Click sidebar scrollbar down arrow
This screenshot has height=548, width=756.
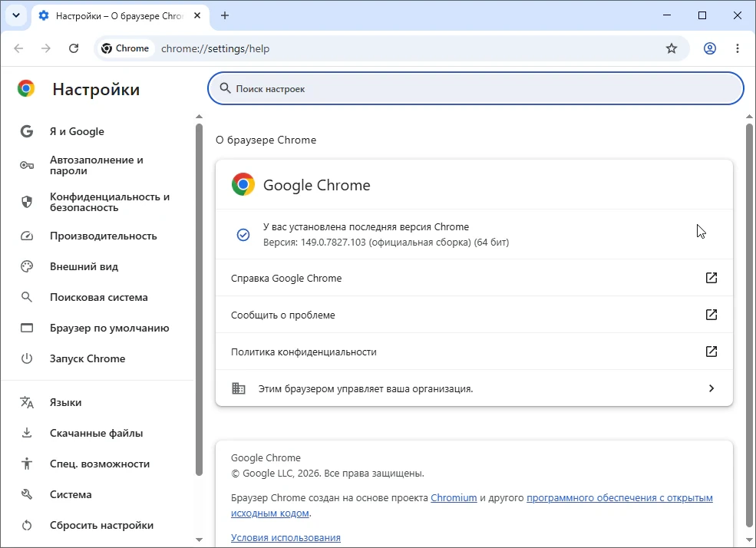pyautogui.click(x=199, y=540)
